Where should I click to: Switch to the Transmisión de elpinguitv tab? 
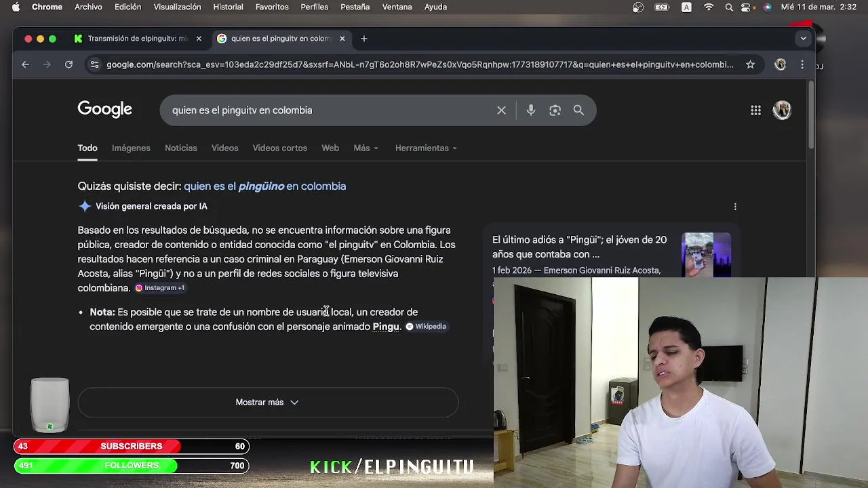(x=136, y=39)
